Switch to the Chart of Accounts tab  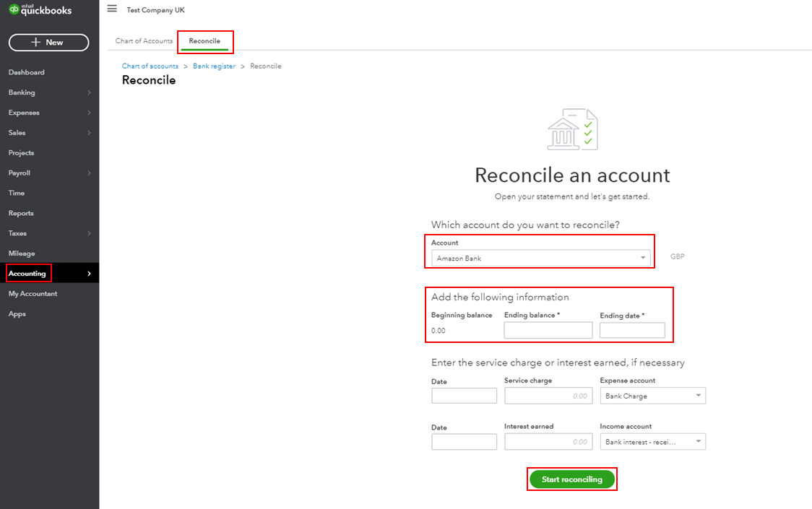(x=144, y=41)
